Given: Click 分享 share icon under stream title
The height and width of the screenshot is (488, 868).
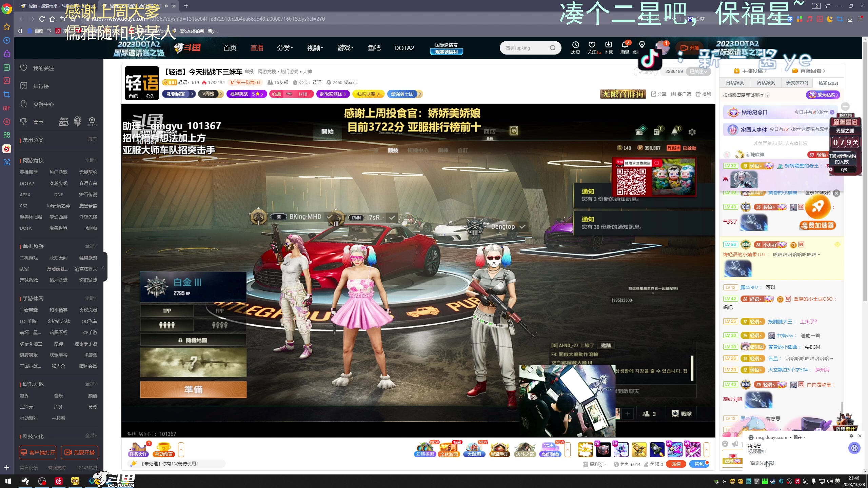Looking at the screenshot, I should [658, 94].
